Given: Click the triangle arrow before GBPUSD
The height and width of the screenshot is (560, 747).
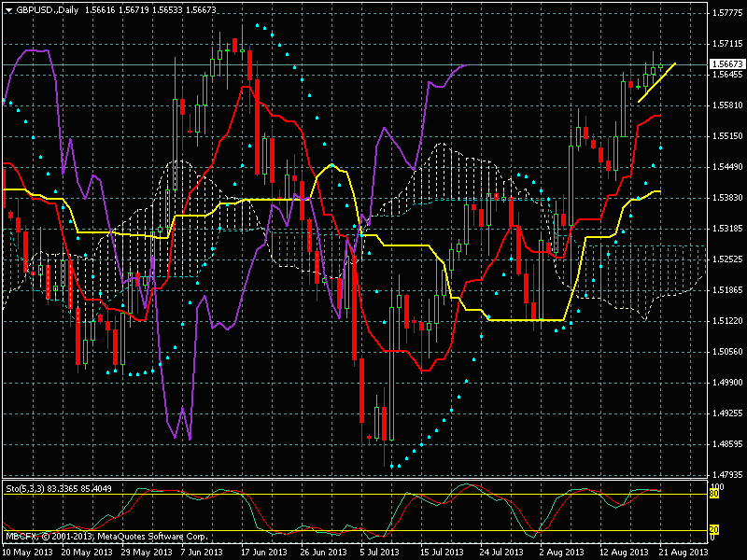Looking at the screenshot, I should [8, 7].
